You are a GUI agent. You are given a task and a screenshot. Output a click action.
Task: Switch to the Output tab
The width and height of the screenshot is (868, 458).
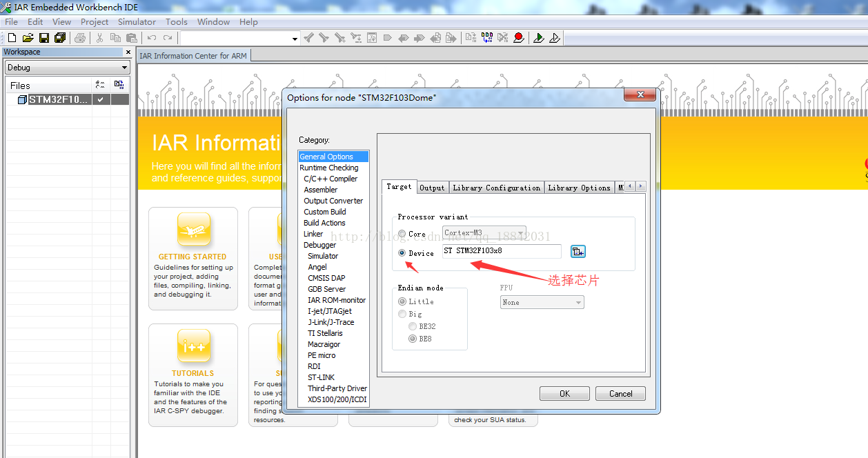coord(432,187)
